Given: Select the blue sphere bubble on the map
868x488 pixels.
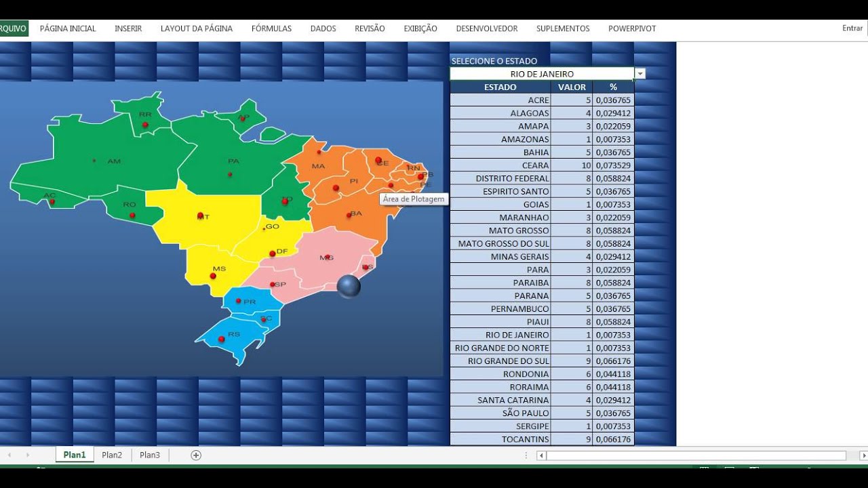Looking at the screenshot, I should (x=349, y=286).
